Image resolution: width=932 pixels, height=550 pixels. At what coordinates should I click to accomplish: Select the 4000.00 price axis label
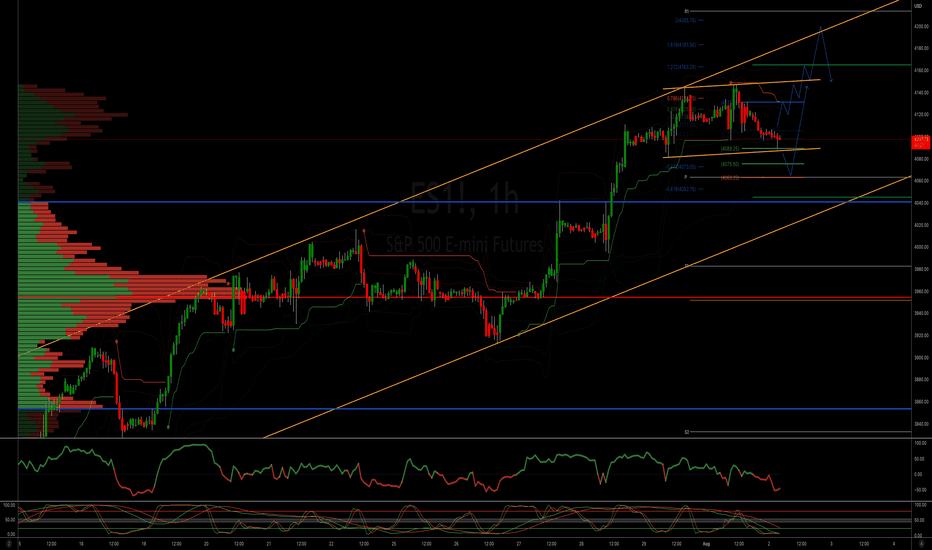[922, 247]
